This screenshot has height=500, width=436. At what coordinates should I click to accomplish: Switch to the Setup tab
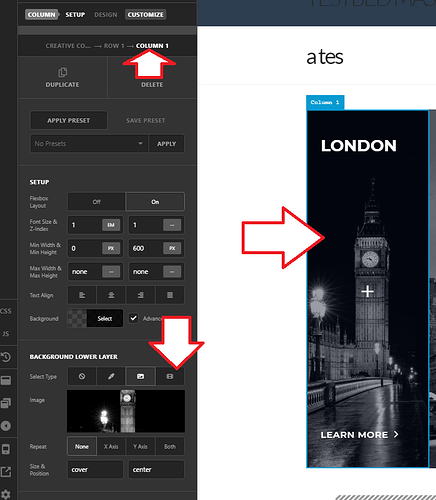pyautogui.click(x=75, y=15)
